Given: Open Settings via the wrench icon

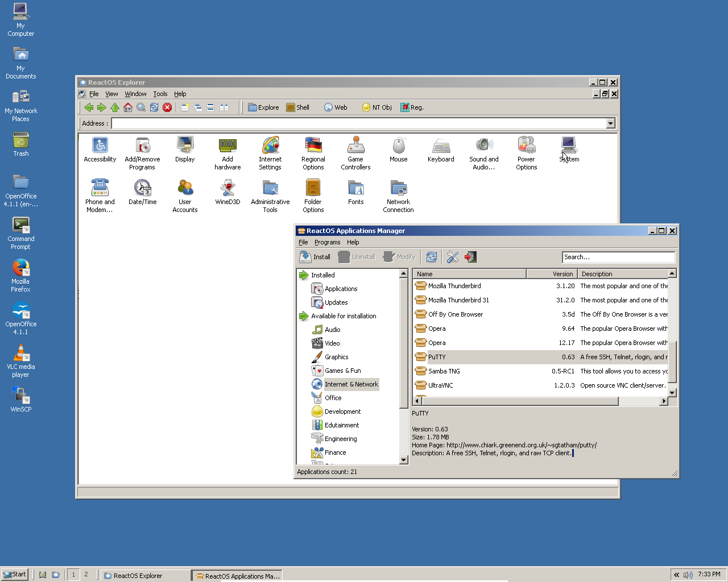Looking at the screenshot, I should click(x=453, y=257).
